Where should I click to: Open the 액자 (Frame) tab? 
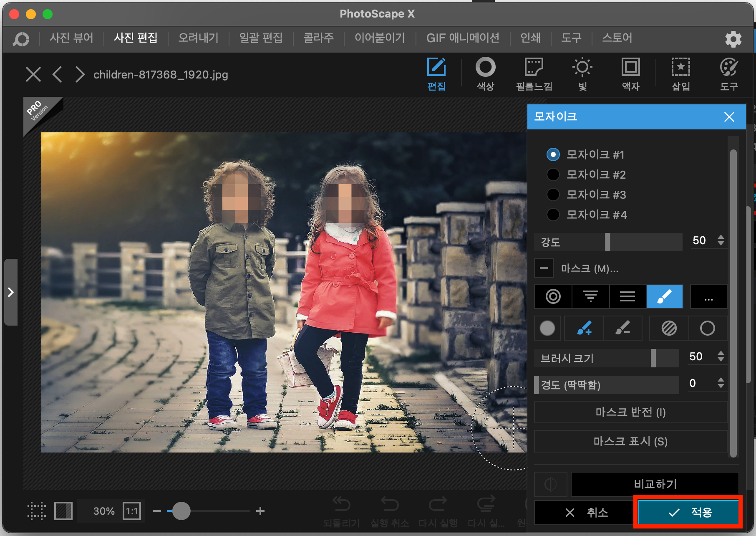coord(631,75)
